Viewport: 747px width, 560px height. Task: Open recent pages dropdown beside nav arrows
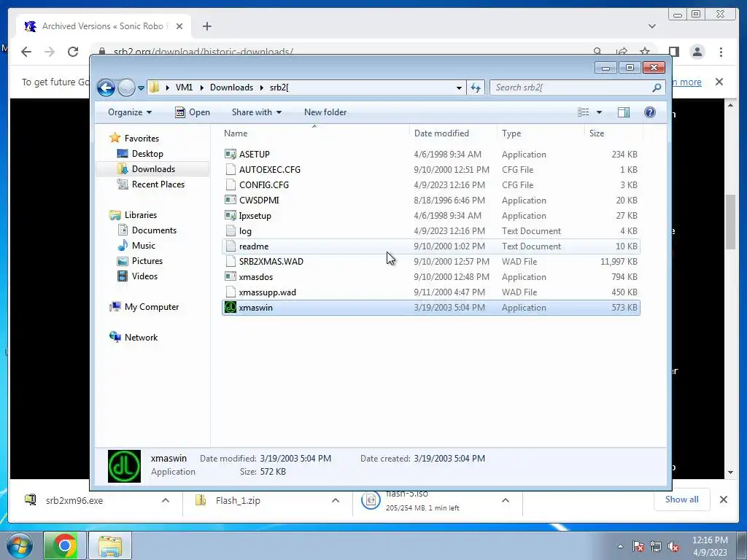click(x=141, y=88)
